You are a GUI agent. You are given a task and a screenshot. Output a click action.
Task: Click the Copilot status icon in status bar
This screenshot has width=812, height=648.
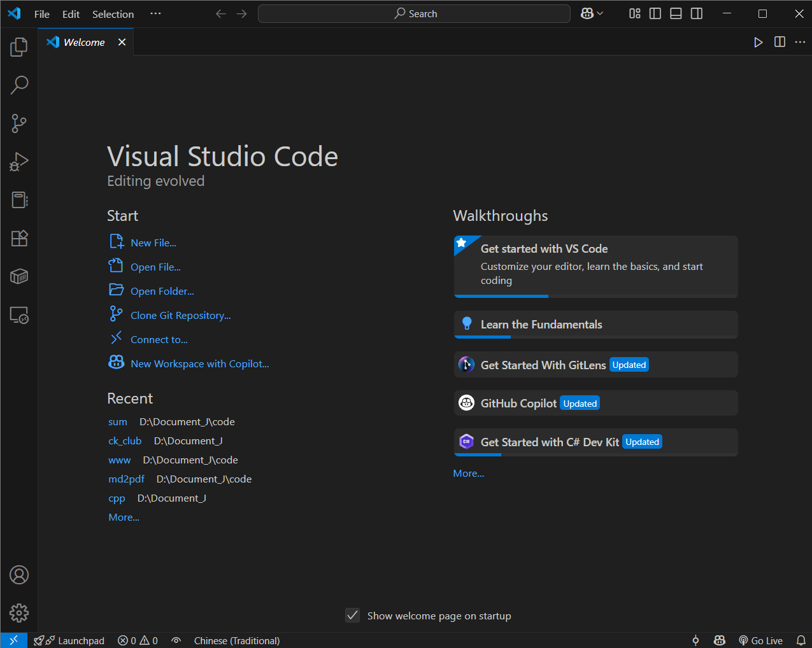click(x=720, y=640)
